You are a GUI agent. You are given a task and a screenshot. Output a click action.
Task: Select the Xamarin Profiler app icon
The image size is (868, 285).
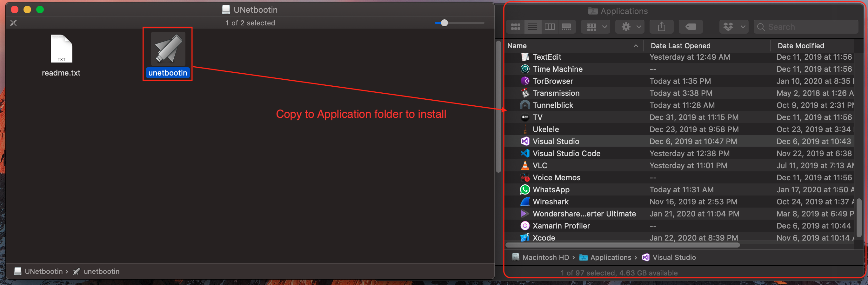tap(525, 226)
